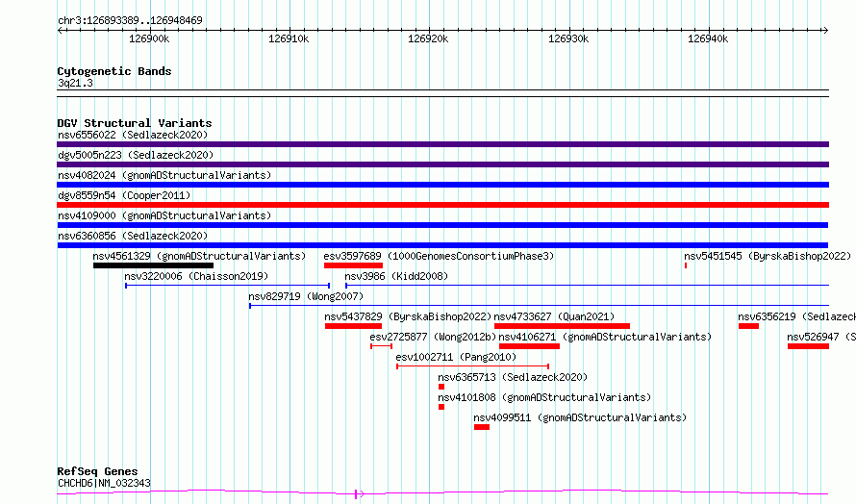
Task: Select the nsv6360856 blue variant bar
Action: click(442, 245)
